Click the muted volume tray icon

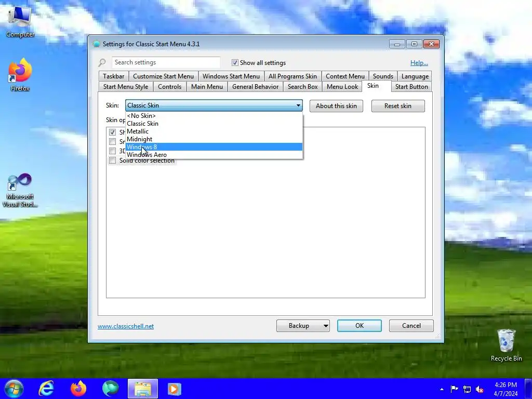click(x=480, y=389)
